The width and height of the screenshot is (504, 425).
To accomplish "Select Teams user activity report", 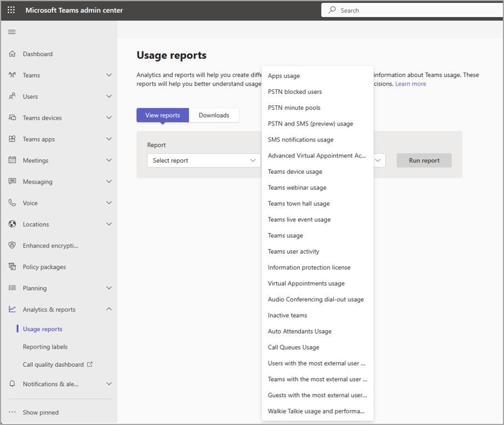I will pos(317,251).
